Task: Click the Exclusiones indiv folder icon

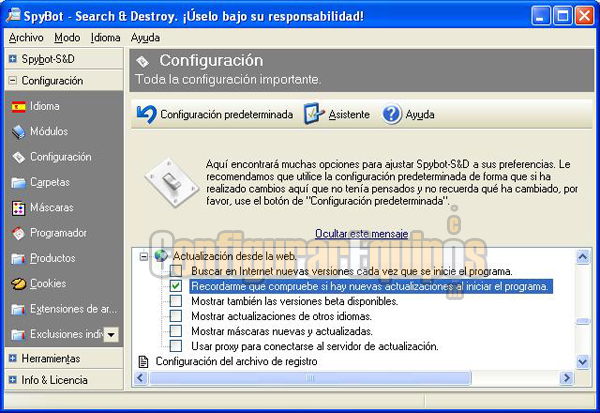Action: pos(18,335)
